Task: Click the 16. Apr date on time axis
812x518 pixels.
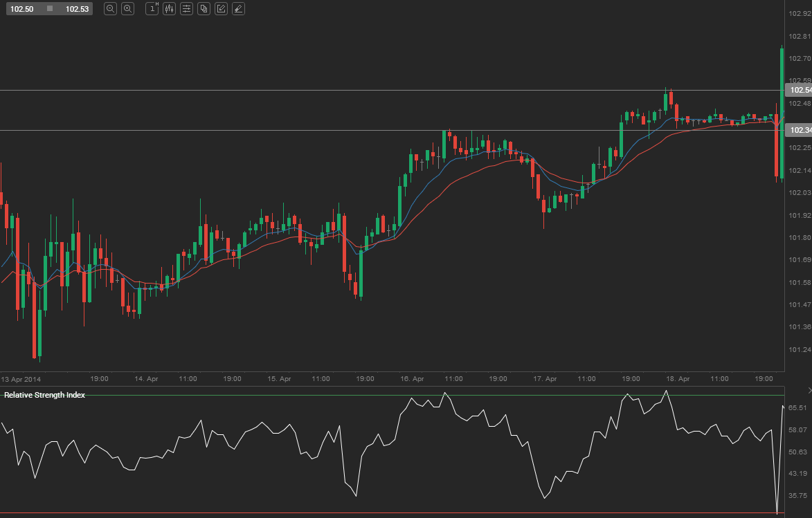Action: pyautogui.click(x=412, y=379)
